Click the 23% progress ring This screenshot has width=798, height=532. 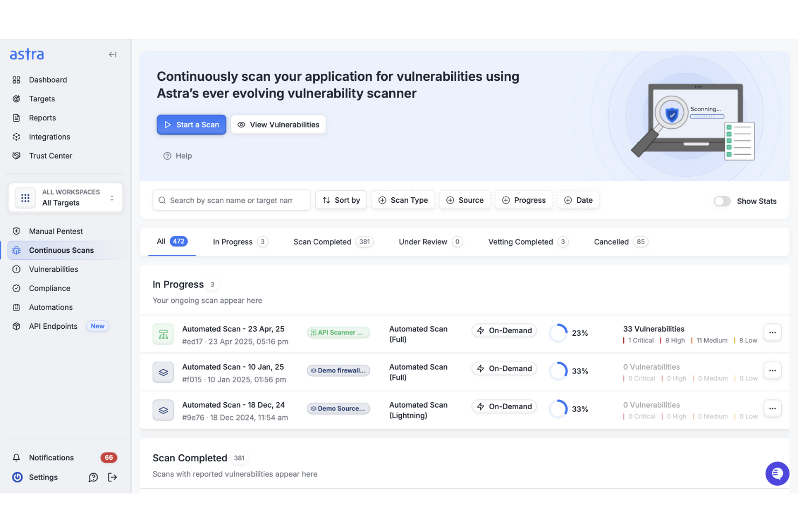[559, 333]
